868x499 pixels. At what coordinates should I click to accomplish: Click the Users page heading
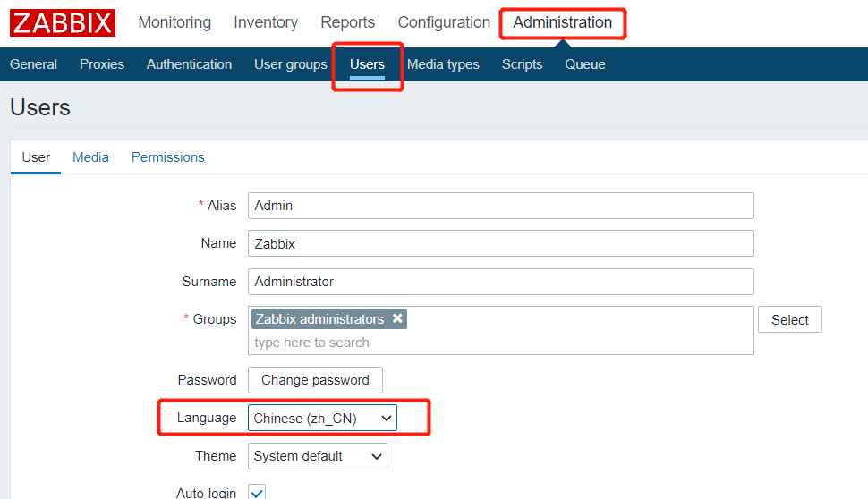40,107
